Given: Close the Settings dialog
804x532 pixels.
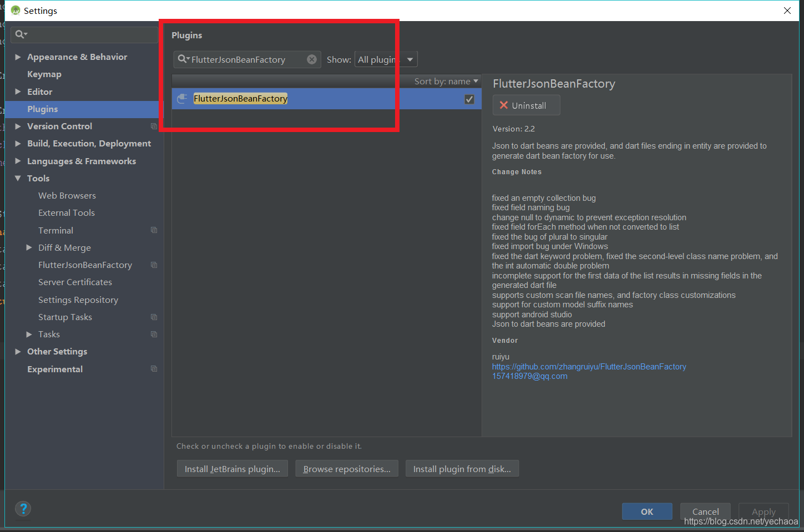Looking at the screenshot, I should click(787, 11).
